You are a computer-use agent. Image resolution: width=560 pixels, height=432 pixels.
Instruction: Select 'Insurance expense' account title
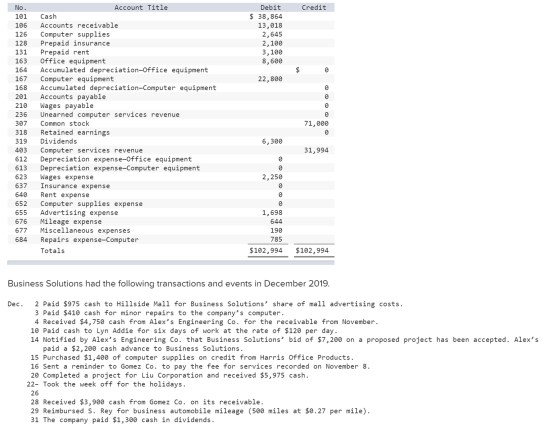coord(75,186)
